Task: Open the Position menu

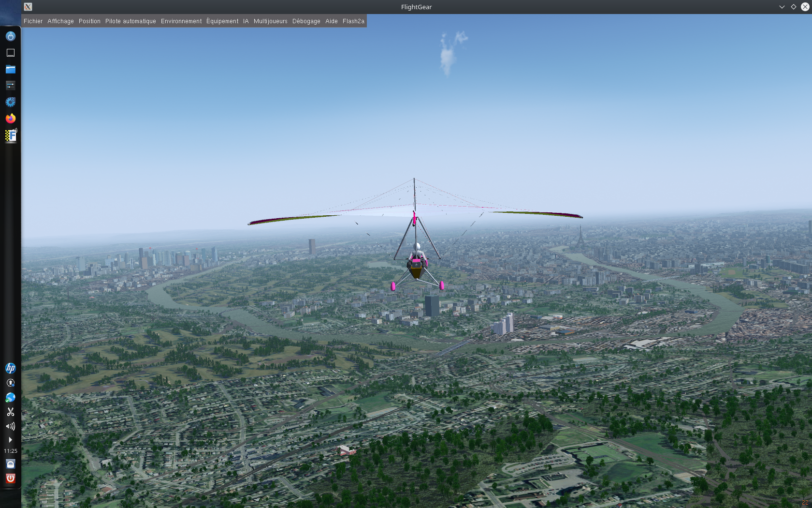Action: tap(89, 21)
